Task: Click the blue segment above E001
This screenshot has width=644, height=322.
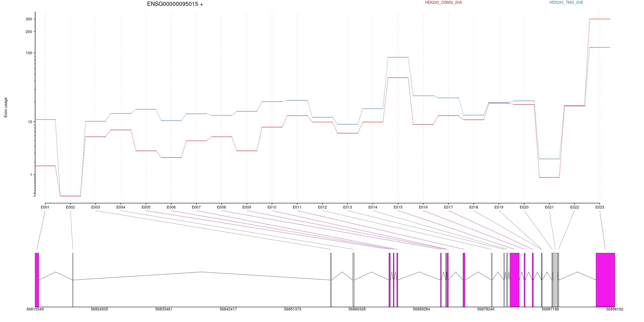Action: tap(45, 120)
